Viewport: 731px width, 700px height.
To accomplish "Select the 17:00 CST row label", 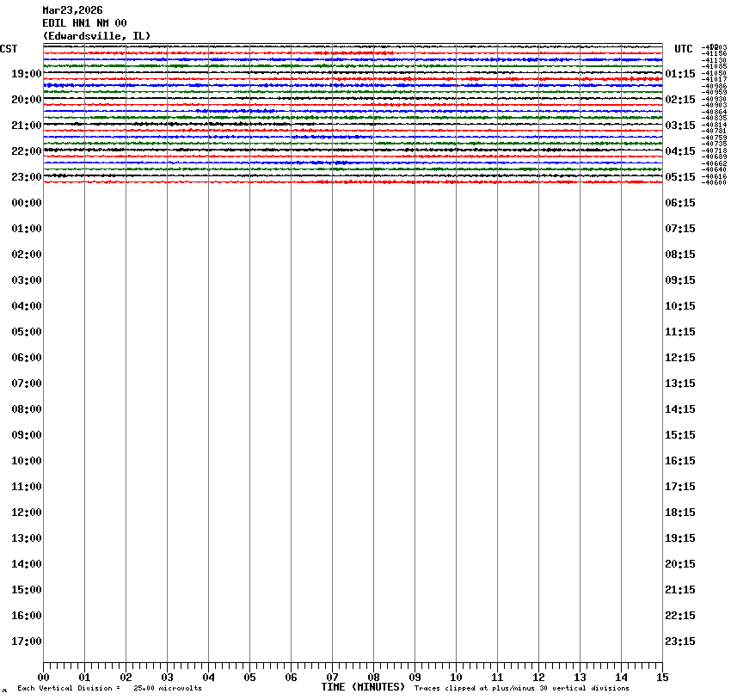I will 27,642.
